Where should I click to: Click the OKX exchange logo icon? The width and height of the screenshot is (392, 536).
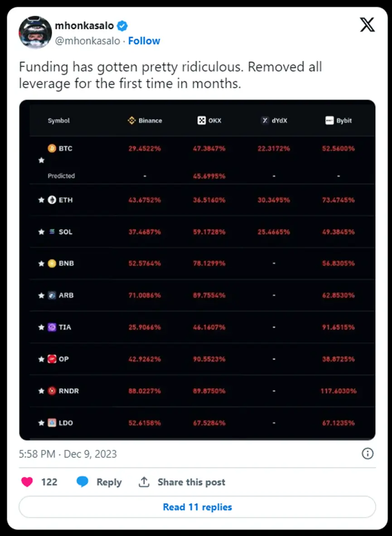(x=202, y=121)
